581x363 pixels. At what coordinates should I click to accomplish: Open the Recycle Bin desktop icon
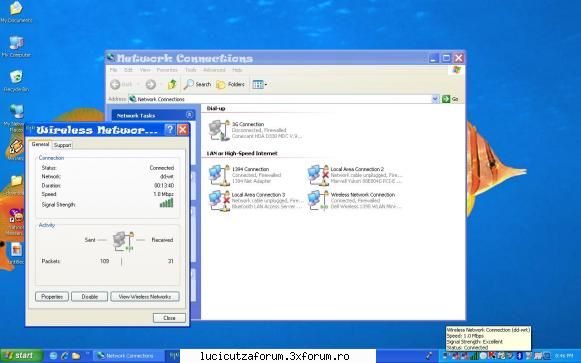pyautogui.click(x=16, y=81)
